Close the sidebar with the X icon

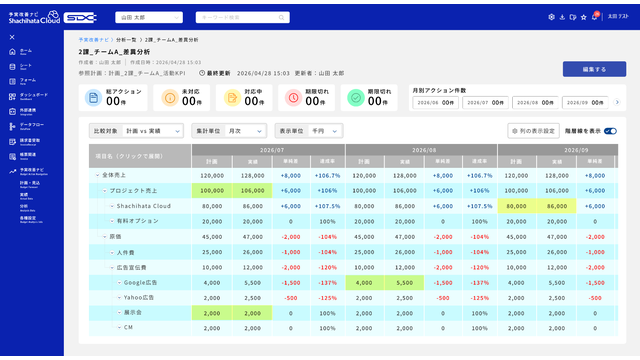[12, 37]
